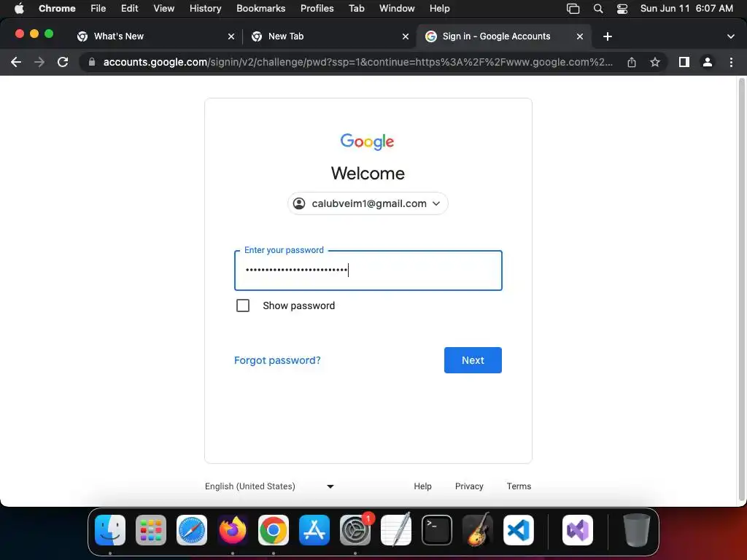Click Google Chrome in the Dock
The width and height of the screenshot is (747, 560).
(274, 530)
